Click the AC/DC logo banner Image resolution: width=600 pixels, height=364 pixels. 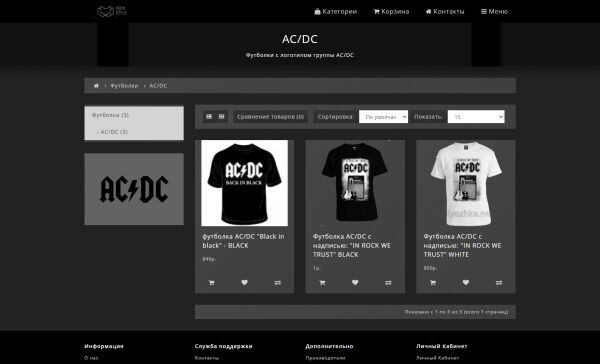click(x=134, y=189)
